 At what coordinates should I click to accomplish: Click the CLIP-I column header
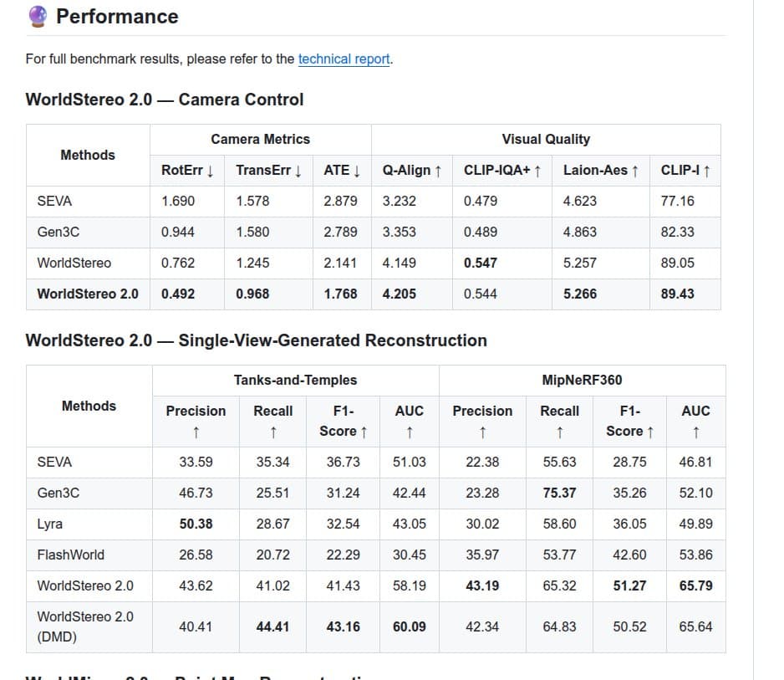point(685,171)
